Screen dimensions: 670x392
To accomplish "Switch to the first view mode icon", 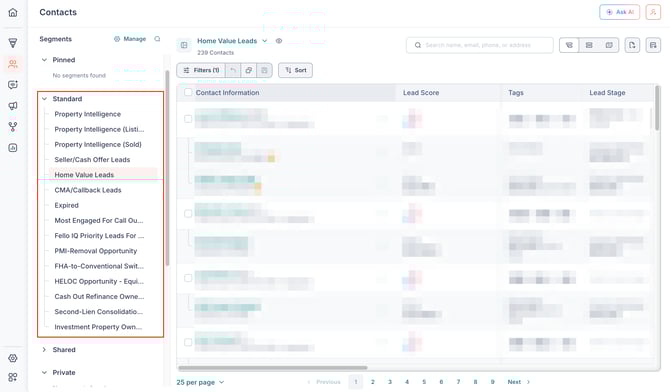I will [x=569, y=45].
